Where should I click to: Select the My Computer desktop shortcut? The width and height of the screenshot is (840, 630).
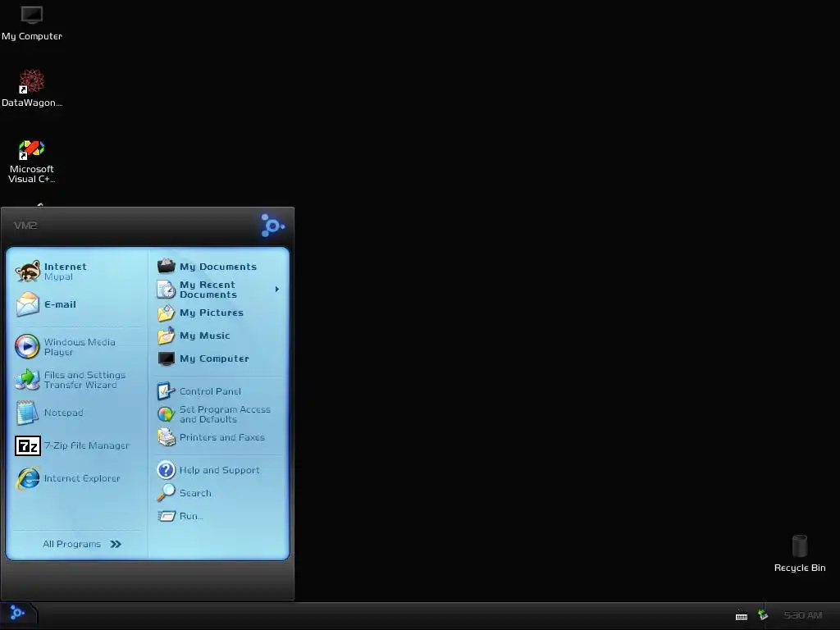point(32,23)
